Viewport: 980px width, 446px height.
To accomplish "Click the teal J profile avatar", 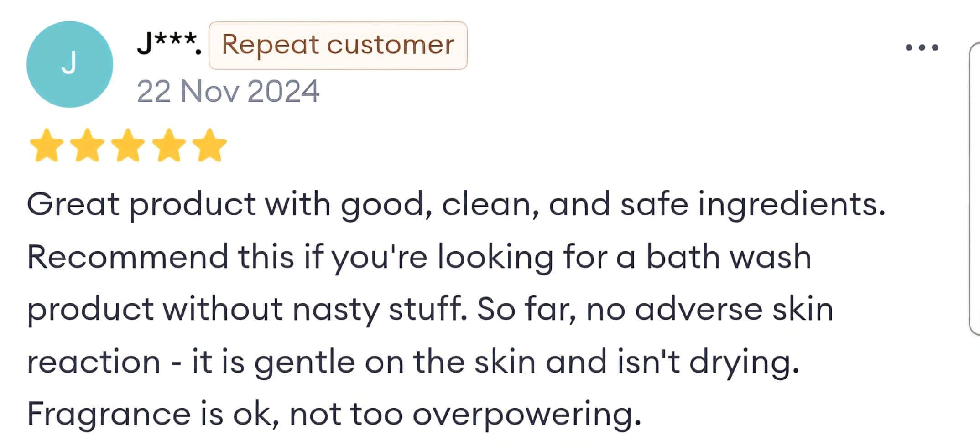I will (x=70, y=64).
